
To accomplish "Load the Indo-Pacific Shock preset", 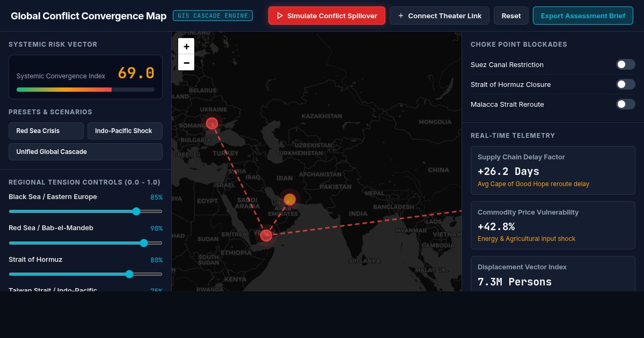I will click(x=125, y=131).
